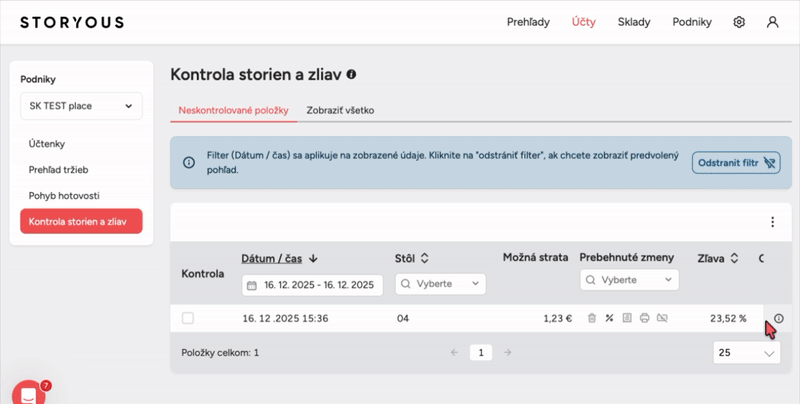
Task: Open the Stôl Vyberte filter dropdown
Action: pyautogui.click(x=438, y=284)
